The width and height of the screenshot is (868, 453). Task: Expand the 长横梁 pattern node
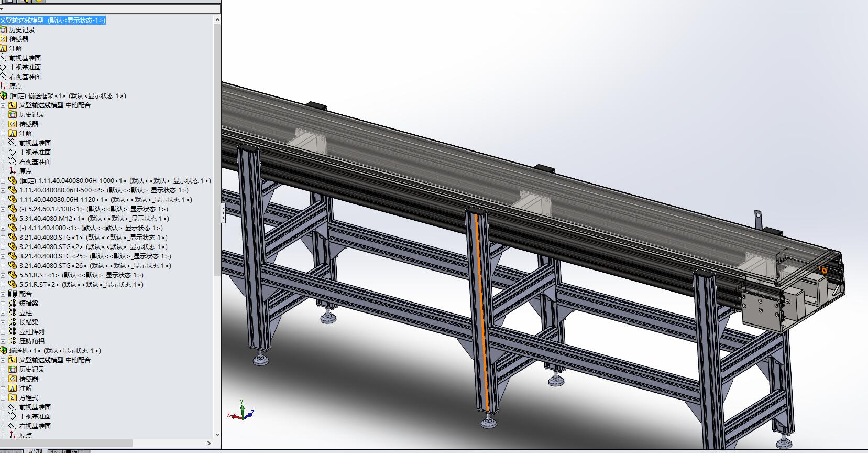coord(3,322)
